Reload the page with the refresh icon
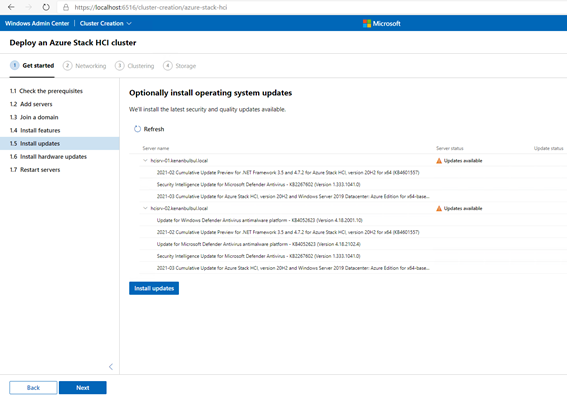This screenshot has height=397, width=567. [x=46, y=7]
